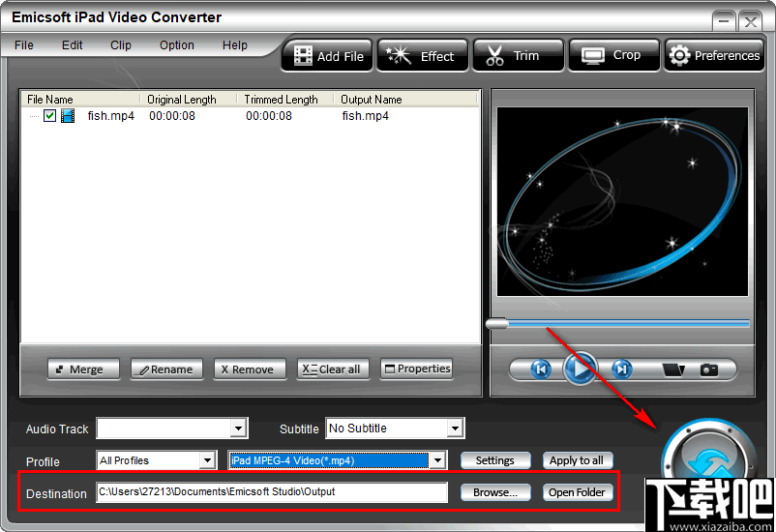Screen dimensions: 776x532
Task: Open the Trim tool
Action: [x=519, y=56]
